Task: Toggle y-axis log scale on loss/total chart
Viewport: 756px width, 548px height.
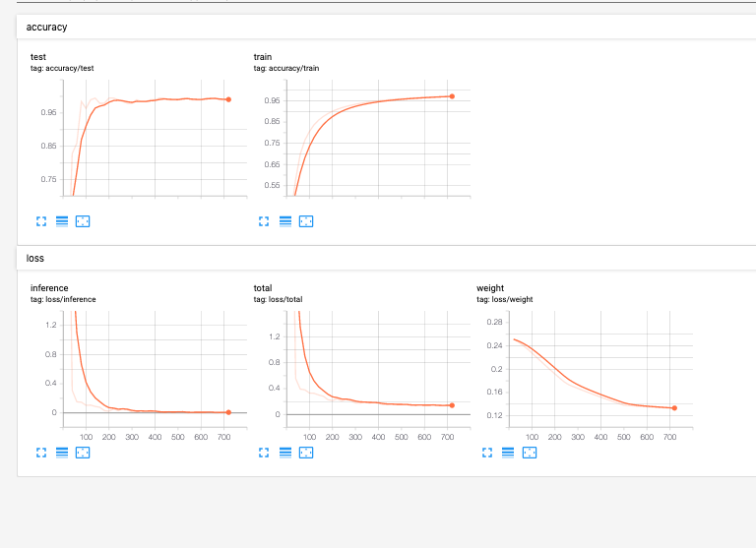Action: (285, 453)
